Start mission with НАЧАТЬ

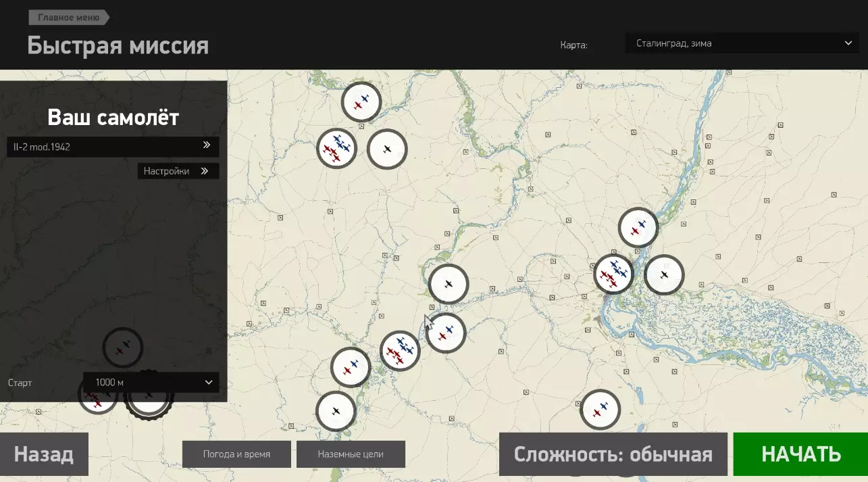click(x=800, y=454)
